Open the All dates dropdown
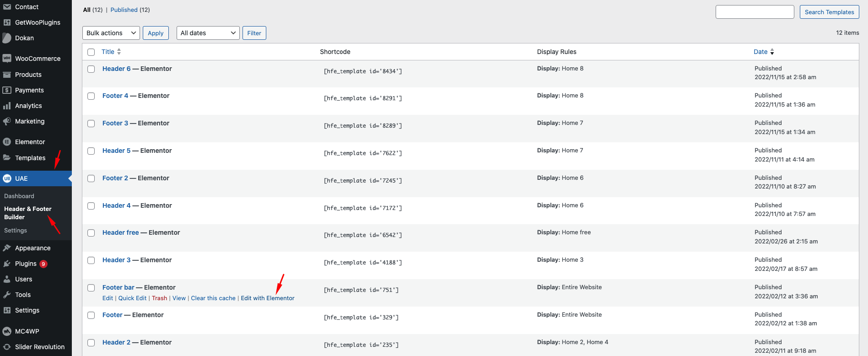868x356 pixels. [208, 33]
